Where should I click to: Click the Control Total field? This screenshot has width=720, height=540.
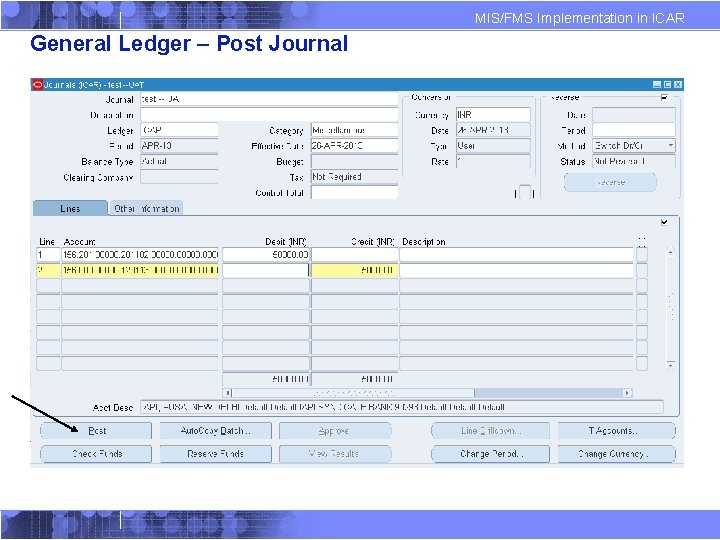354,192
